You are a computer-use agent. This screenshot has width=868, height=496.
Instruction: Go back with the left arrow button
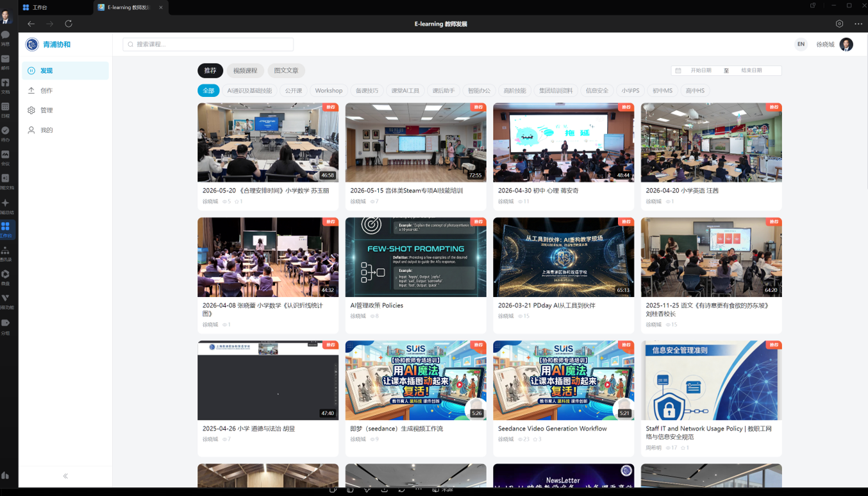tap(31, 24)
